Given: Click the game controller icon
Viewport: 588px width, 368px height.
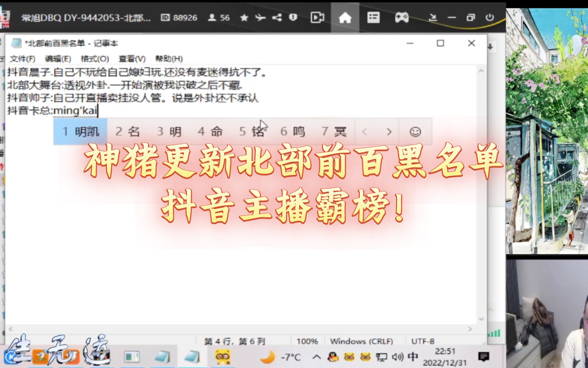Looking at the screenshot, I should pyautogui.click(x=402, y=17).
